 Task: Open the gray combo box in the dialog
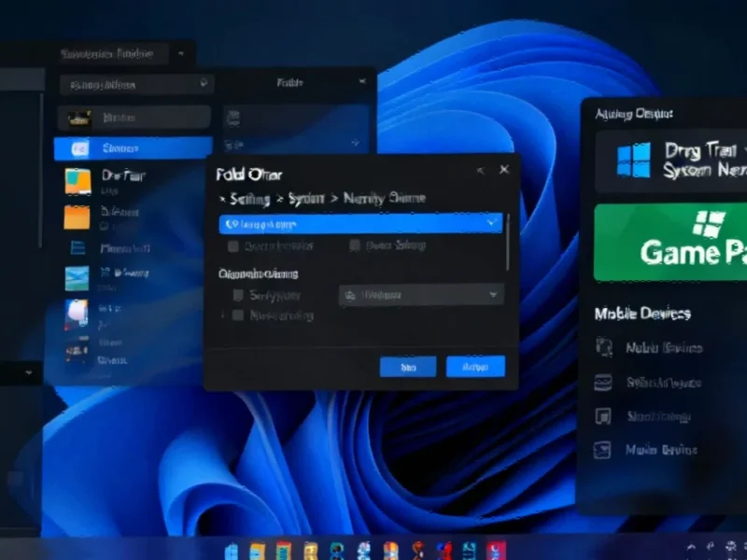point(420,295)
